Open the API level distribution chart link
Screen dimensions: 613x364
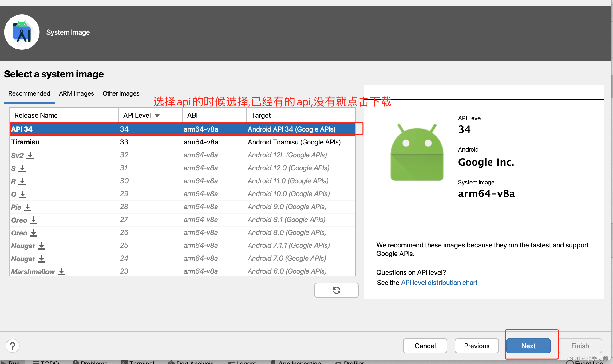(439, 283)
